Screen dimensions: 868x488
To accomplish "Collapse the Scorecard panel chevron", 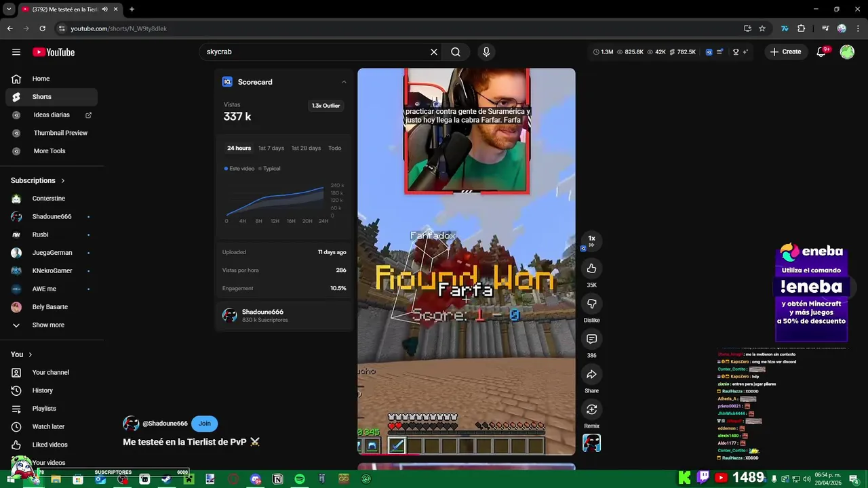I will point(344,82).
